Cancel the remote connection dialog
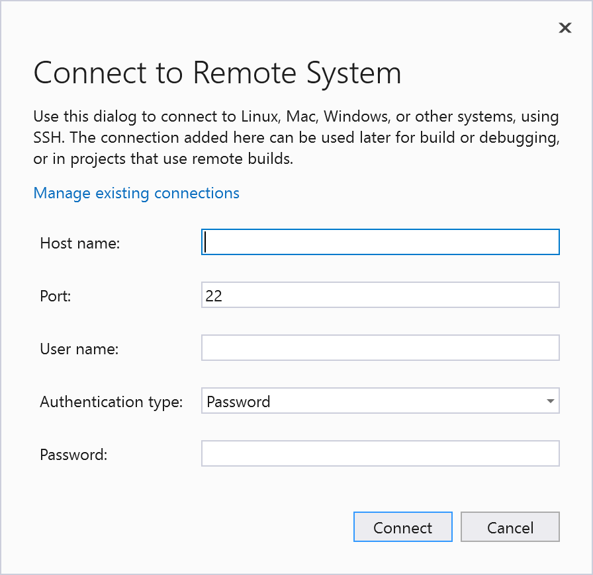 pos(510,527)
